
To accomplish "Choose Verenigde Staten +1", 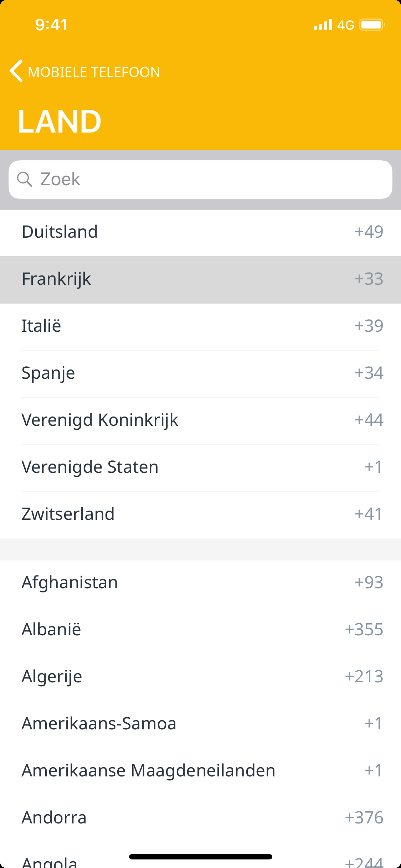I will click(200, 467).
